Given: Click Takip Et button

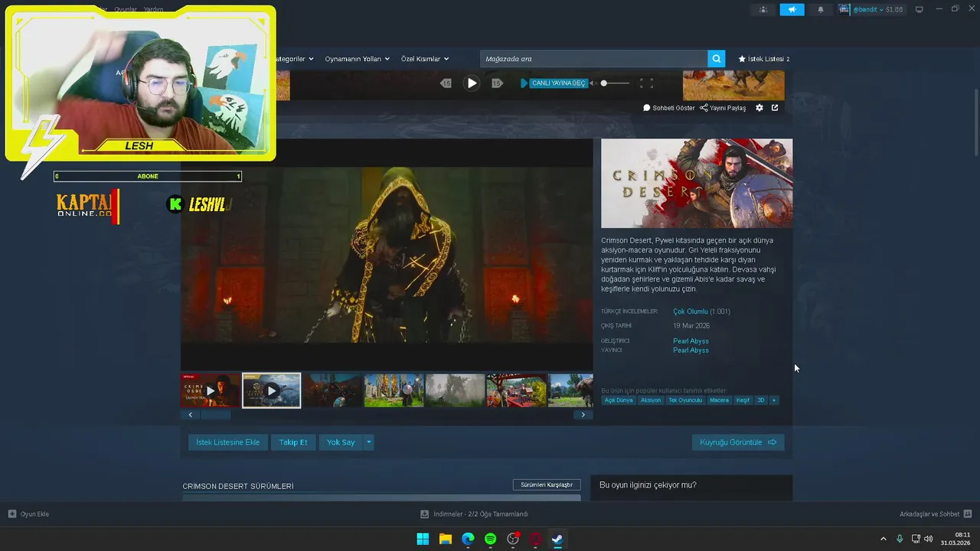Looking at the screenshot, I should [293, 442].
